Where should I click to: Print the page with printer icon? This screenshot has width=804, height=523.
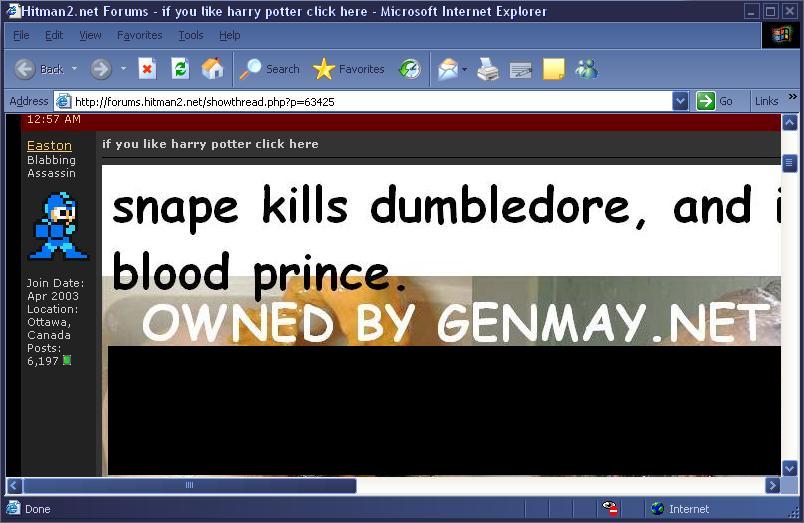pyautogui.click(x=488, y=69)
